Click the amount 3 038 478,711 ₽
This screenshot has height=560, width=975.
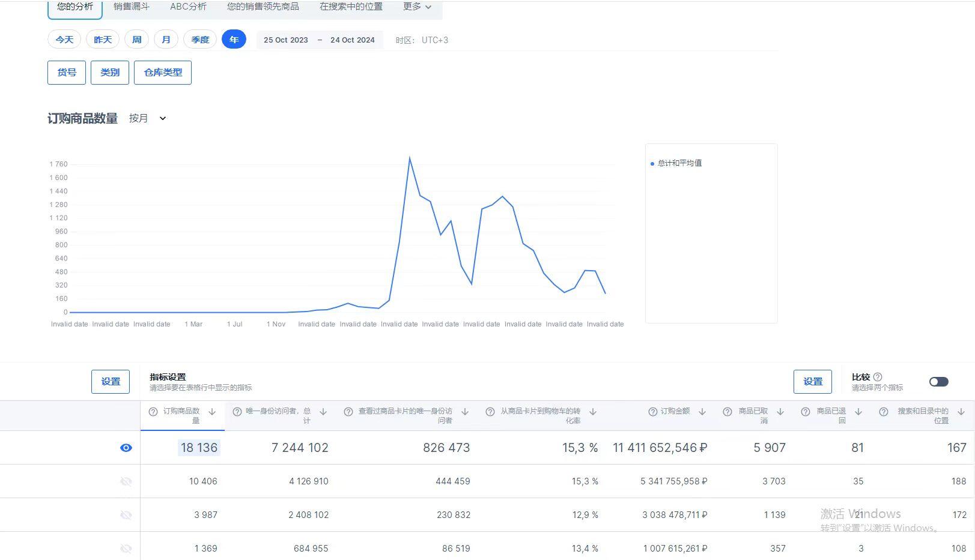(675, 515)
